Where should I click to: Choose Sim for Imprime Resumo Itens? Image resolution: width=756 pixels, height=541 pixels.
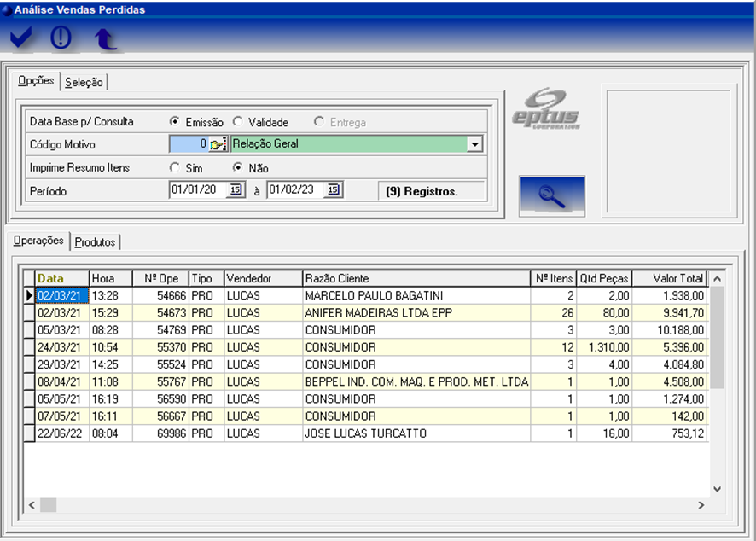point(175,168)
